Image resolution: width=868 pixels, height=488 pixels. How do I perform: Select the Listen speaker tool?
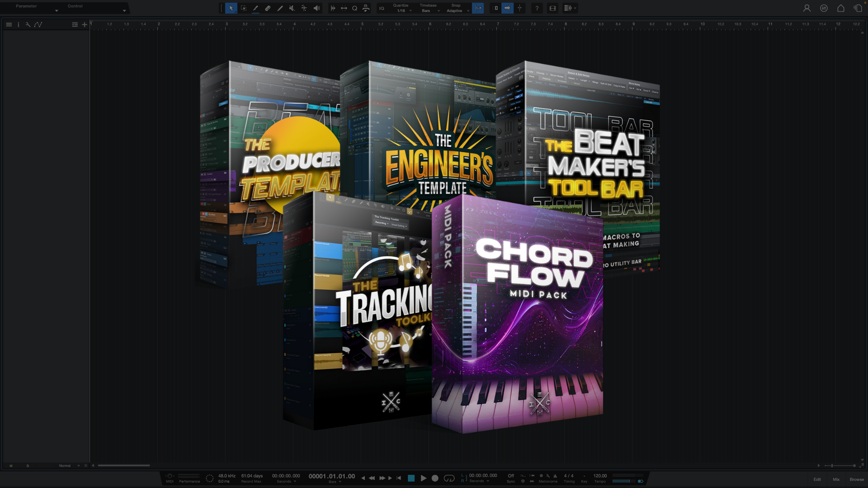pos(316,8)
